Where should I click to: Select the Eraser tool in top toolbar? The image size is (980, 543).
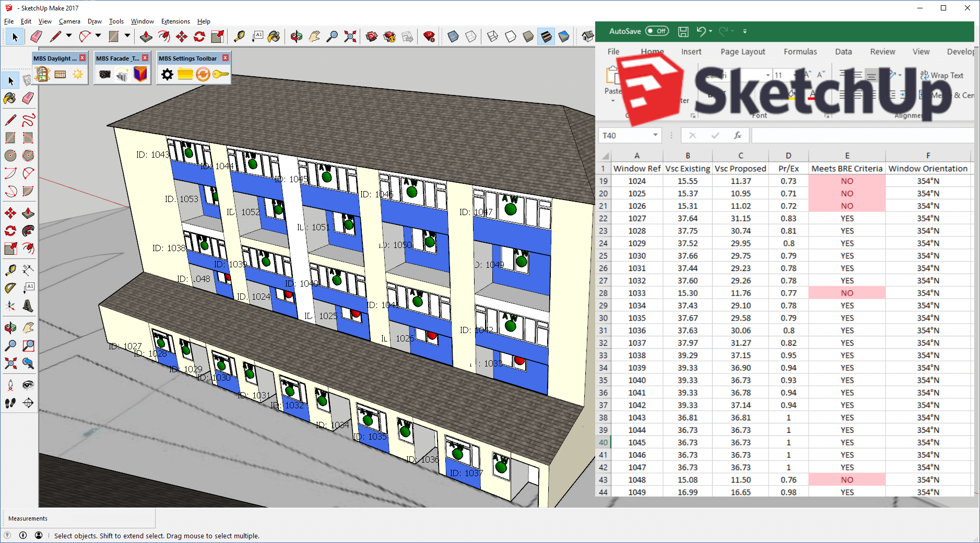36,37
